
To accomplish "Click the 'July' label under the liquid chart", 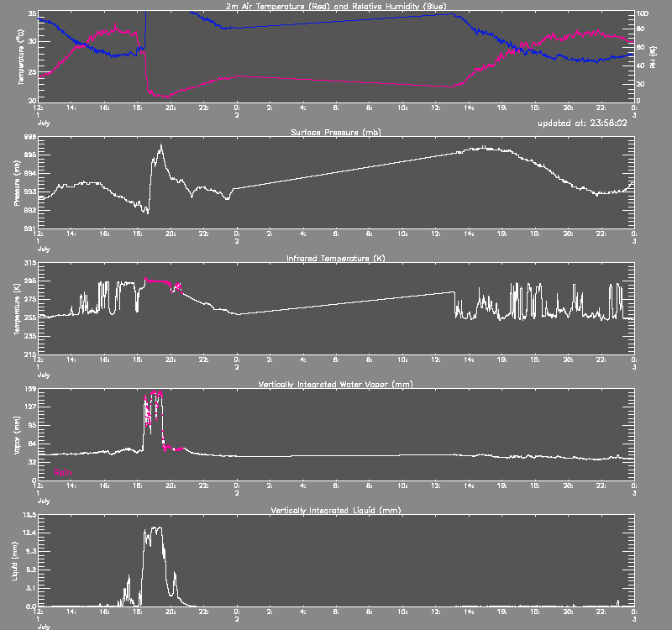I will coord(44,627).
